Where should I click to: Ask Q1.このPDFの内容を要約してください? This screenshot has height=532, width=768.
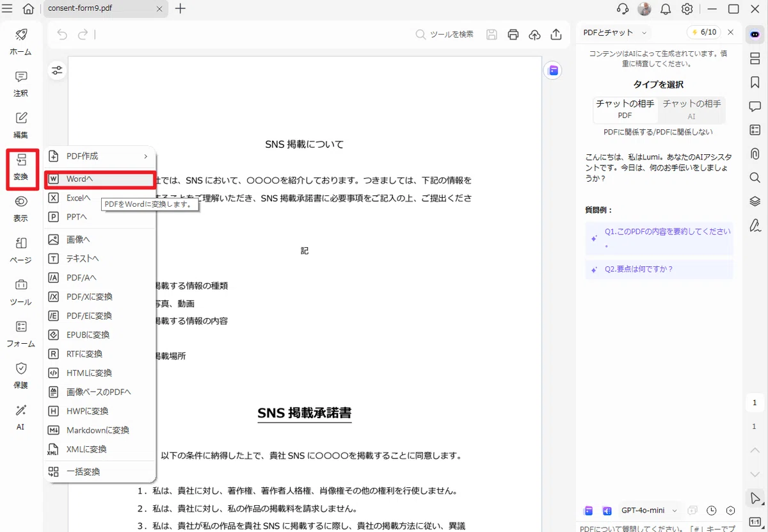pos(659,238)
